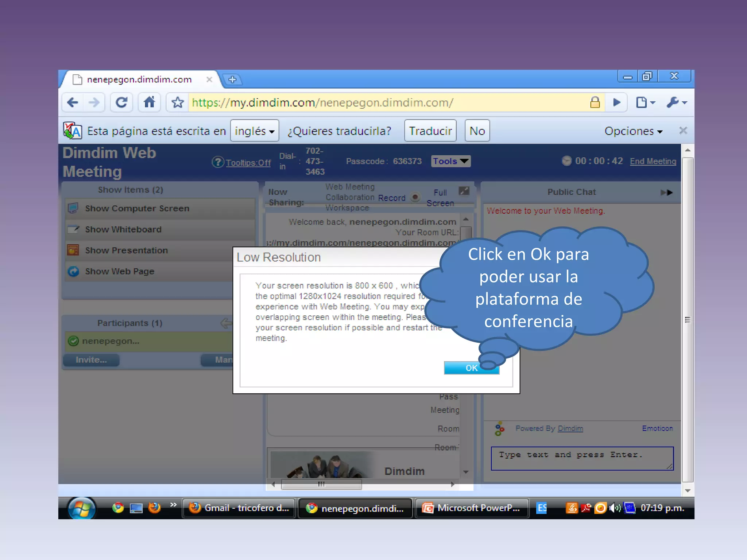Click the chat text input box
Viewport: 747px width, 560px height.
point(582,458)
